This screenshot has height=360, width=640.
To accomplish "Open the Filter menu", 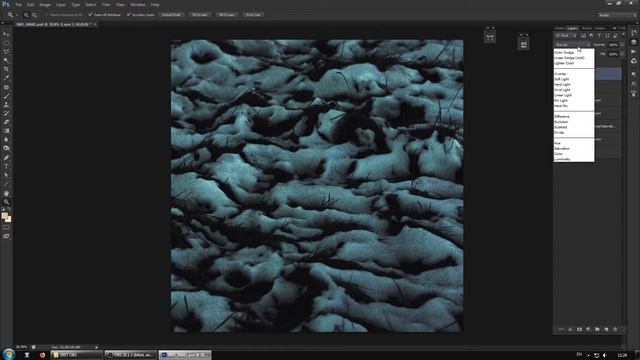I will (106, 5).
